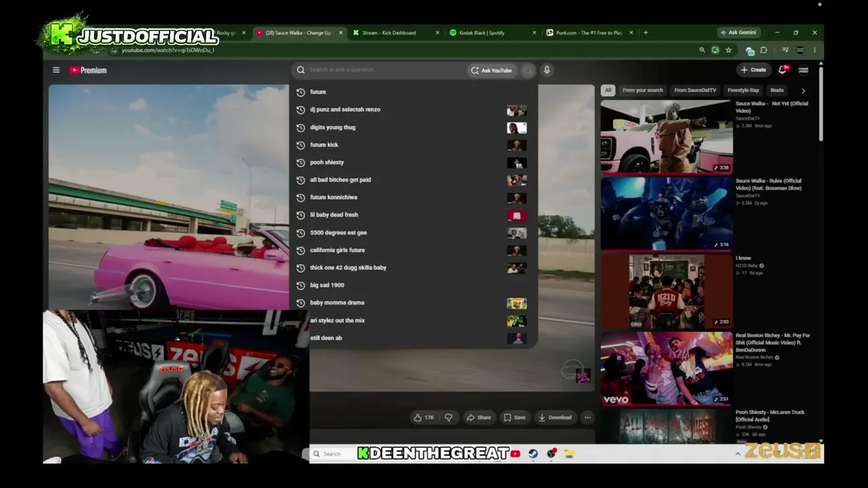The height and width of the screenshot is (488, 868).
Task: Open the YouTube hamburger guide menu
Action: [x=56, y=70]
